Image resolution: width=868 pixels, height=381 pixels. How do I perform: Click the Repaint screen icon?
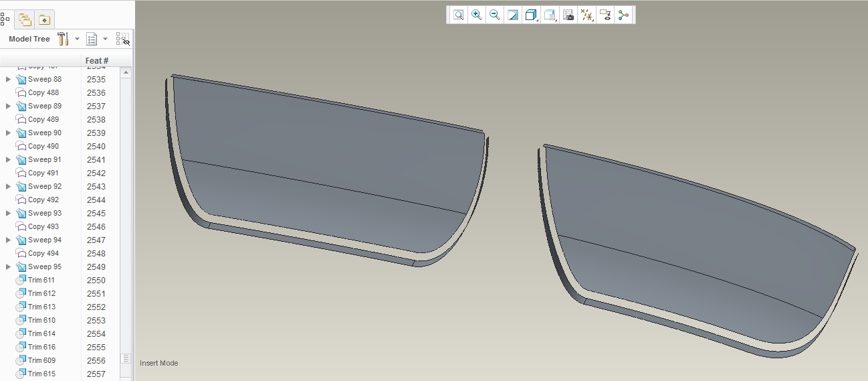click(x=513, y=15)
